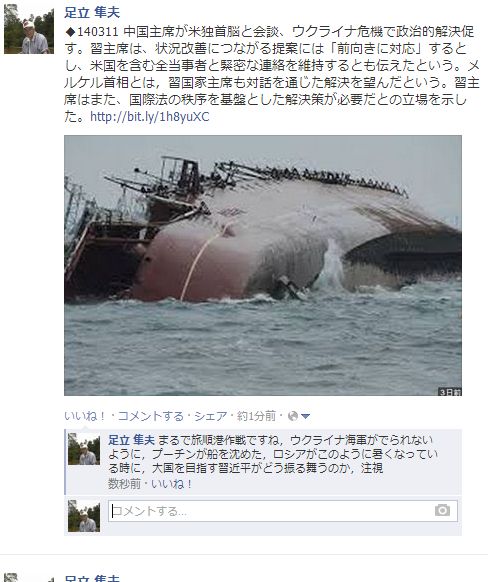Focus the コメントする... input field
Viewport: 488px width, 582px height.
coord(283,511)
